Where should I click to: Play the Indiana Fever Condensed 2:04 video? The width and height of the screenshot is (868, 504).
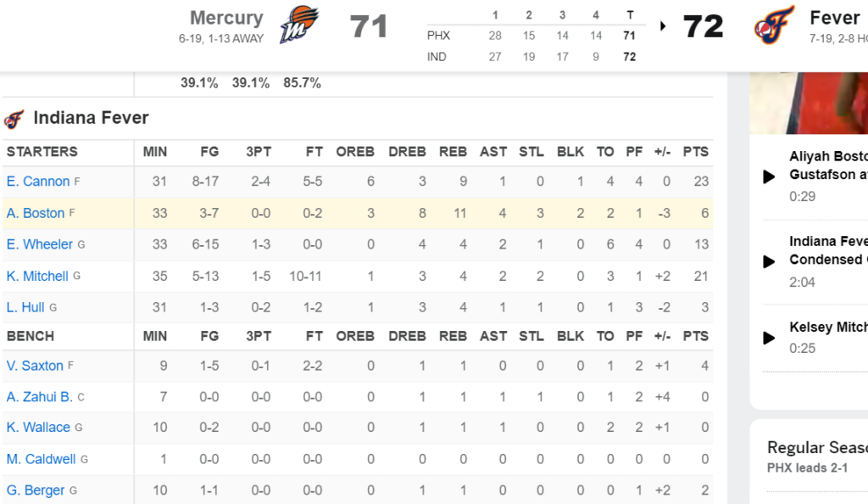coord(768,260)
